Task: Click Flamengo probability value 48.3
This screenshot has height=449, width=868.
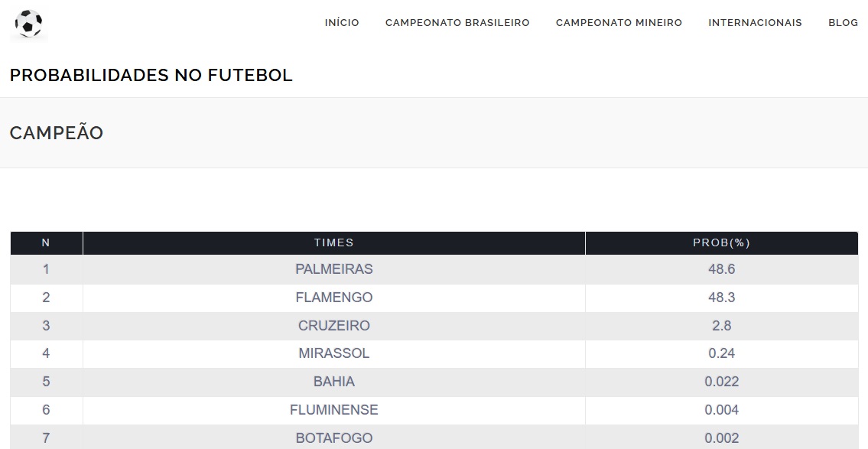Action: coord(721,298)
